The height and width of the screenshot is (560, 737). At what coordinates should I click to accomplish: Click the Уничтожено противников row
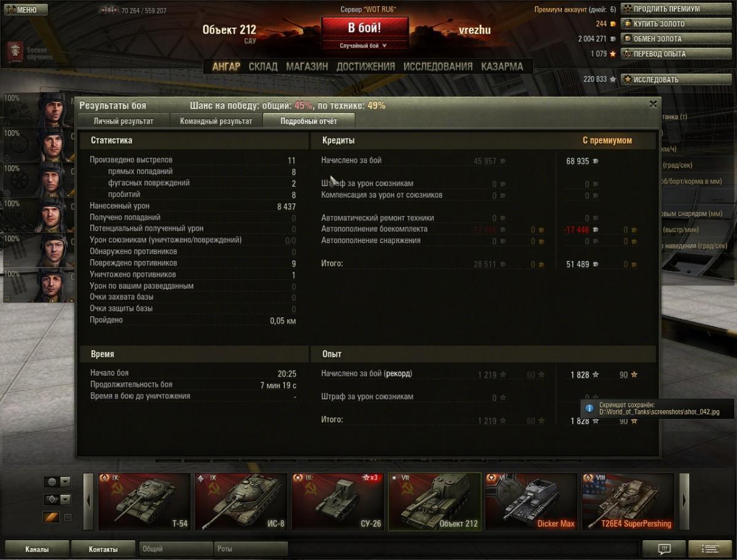[x=193, y=274]
